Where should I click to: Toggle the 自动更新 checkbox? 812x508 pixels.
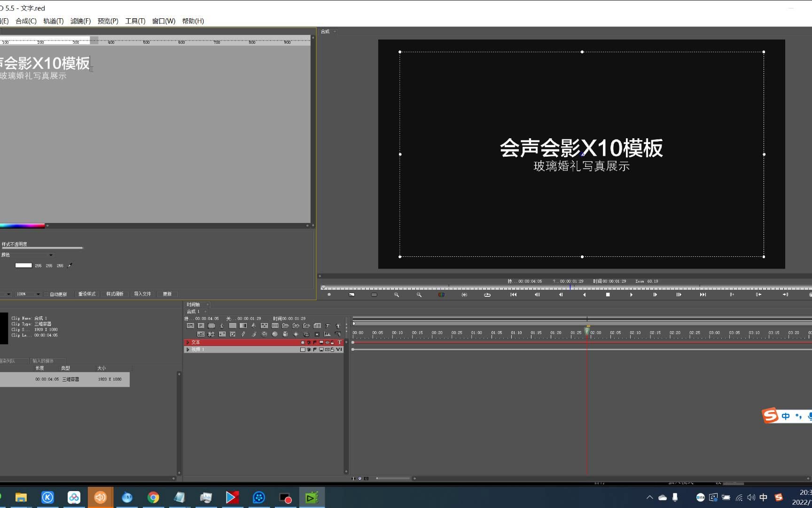coord(47,294)
